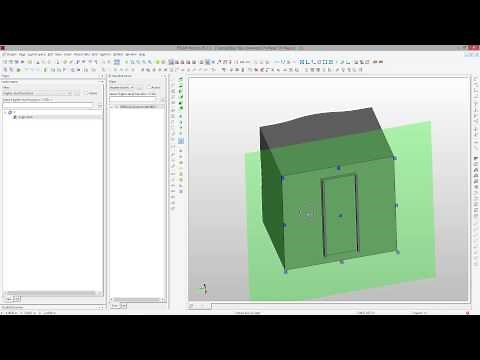Select the handle at front wall's bottom-left corner

pyautogui.click(x=286, y=272)
